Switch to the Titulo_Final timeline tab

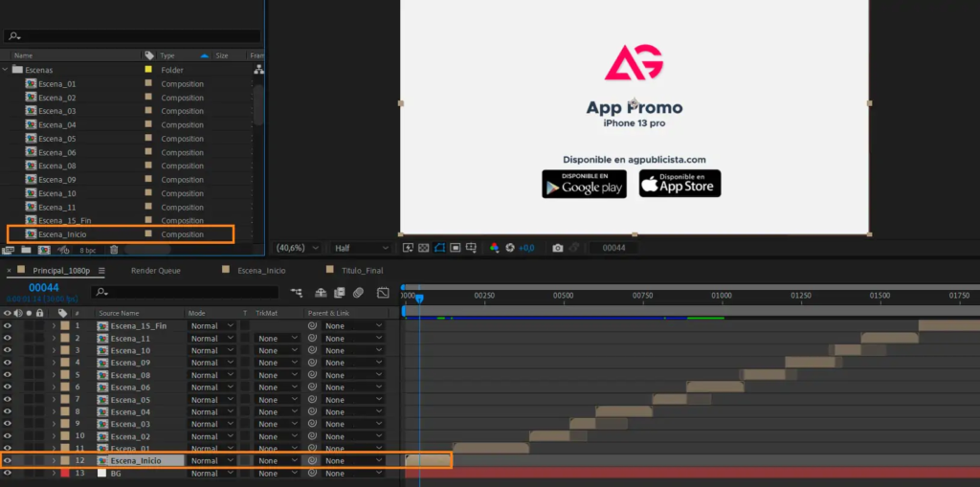363,271
